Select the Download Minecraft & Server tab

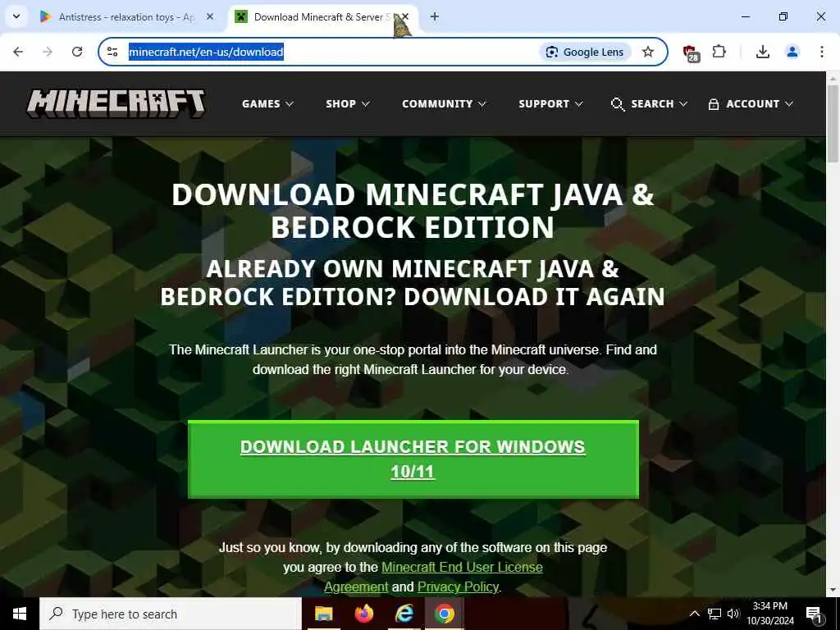pyautogui.click(x=321, y=16)
